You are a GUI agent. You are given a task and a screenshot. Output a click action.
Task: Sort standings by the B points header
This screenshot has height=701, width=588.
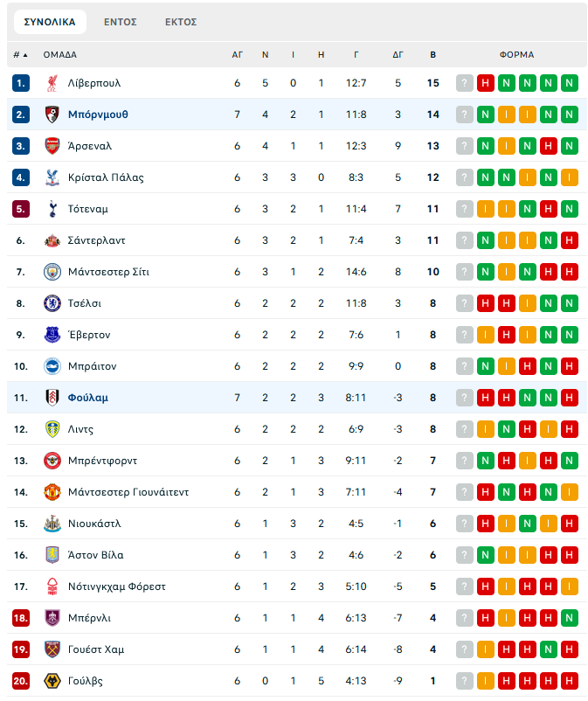[432, 54]
